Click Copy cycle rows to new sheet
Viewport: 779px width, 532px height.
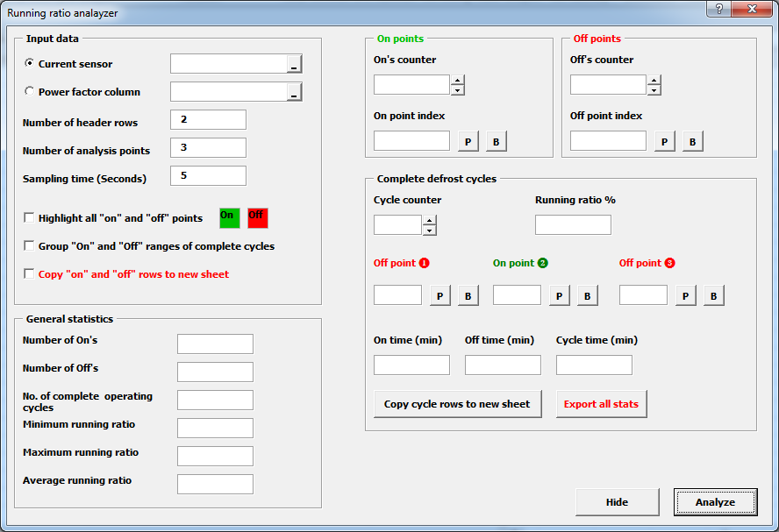pos(457,403)
